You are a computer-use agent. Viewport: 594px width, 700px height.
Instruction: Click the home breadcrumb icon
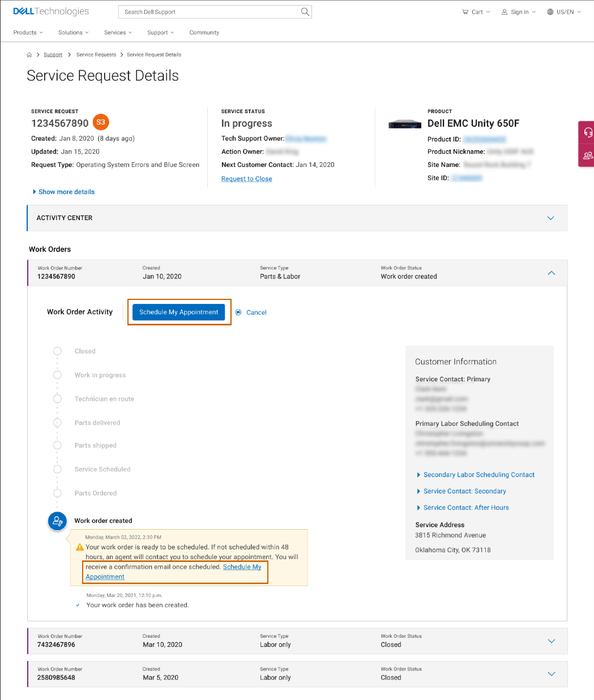(x=29, y=55)
